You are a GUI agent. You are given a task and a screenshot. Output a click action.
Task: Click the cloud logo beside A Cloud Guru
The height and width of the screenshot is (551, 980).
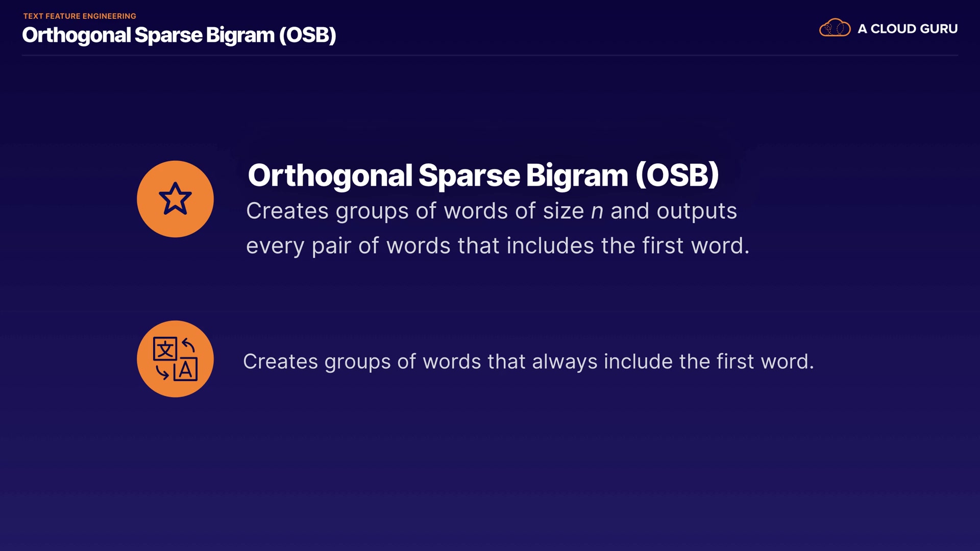tap(835, 28)
